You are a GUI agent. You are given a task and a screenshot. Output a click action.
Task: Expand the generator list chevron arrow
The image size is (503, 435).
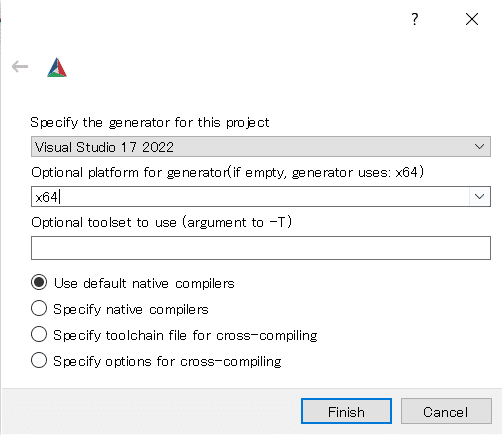[479, 147]
